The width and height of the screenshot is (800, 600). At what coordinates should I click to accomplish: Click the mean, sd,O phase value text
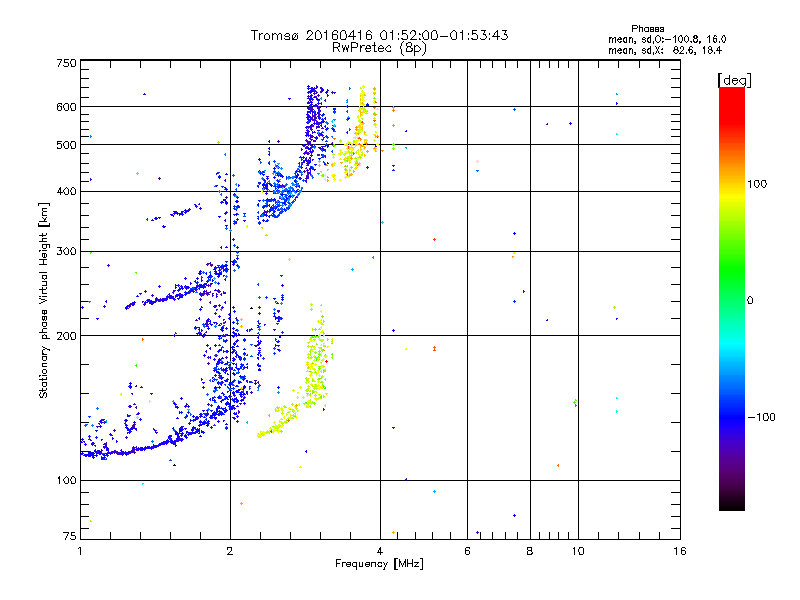pyautogui.click(x=667, y=39)
